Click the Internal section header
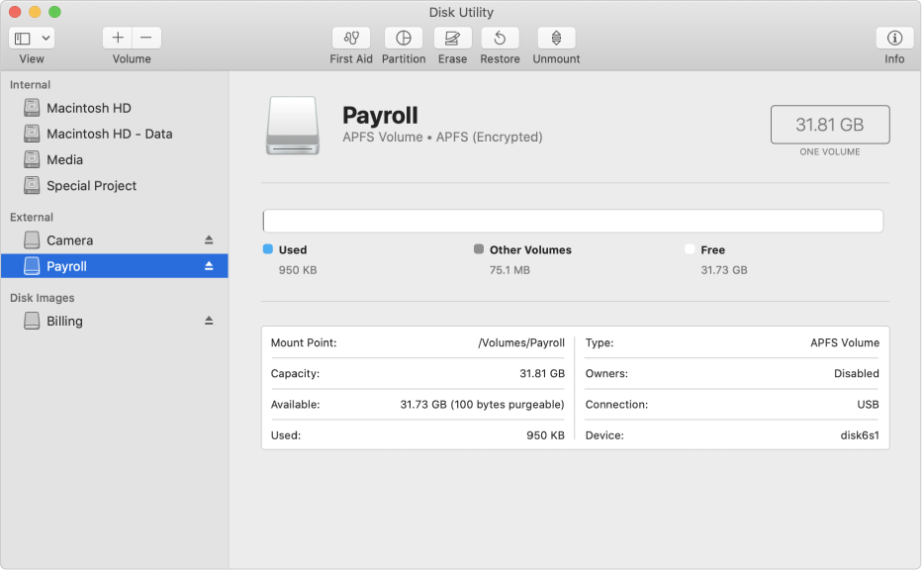 30,85
